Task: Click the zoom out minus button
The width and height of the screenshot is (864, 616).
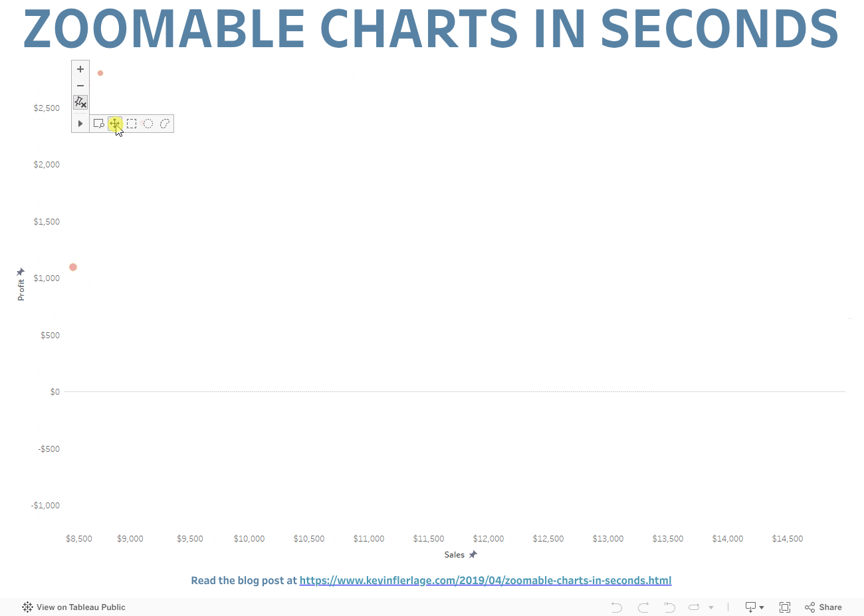Action: (x=80, y=86)
